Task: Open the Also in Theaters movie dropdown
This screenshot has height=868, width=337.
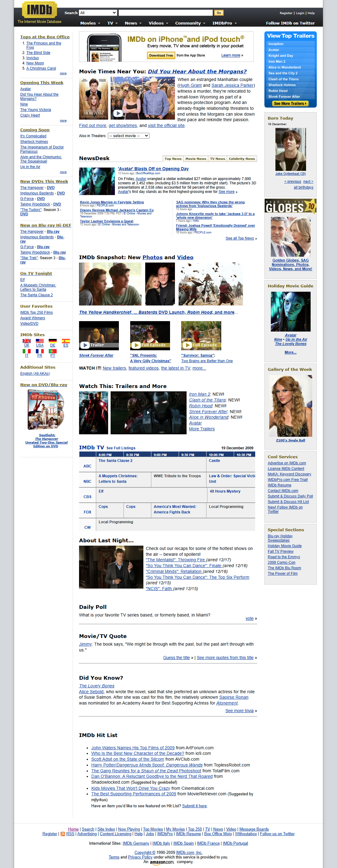Action: click(128, 136)
